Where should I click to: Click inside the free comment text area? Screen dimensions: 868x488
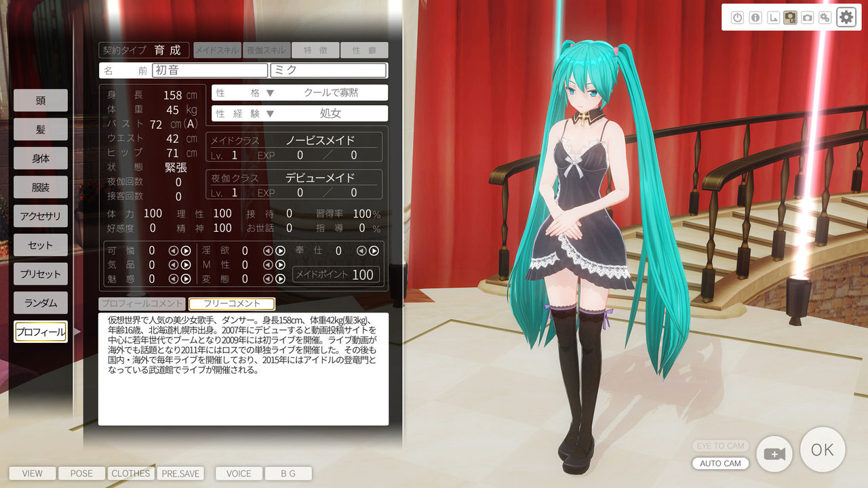[x=243, y=369]
